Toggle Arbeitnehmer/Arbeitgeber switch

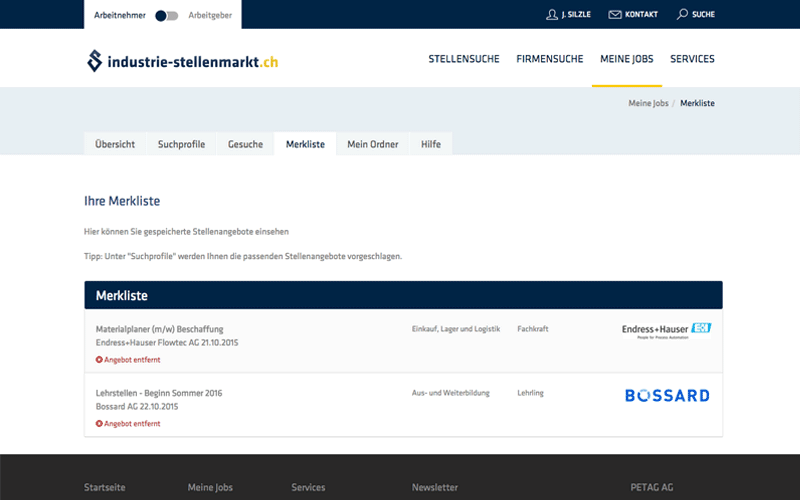click(x=166, y=15)
